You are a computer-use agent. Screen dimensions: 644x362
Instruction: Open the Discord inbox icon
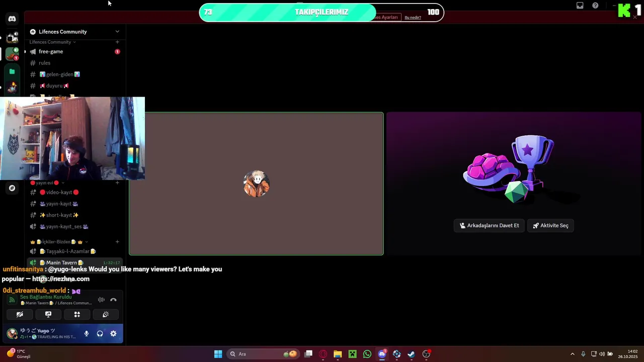pos(580,6)
